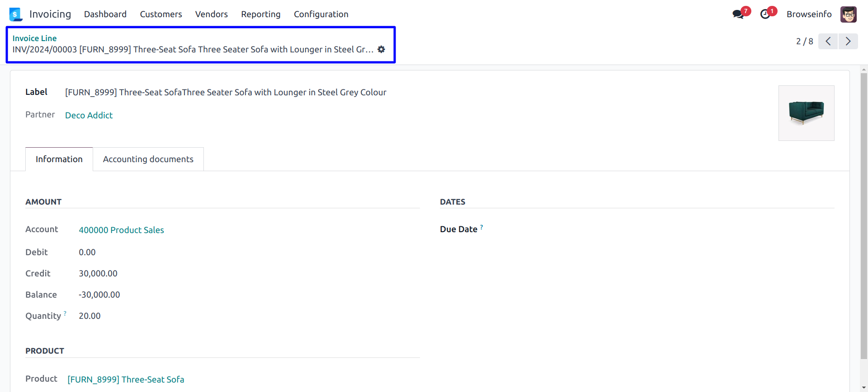Viewport: 868px width, 392px height.
Task: Open the Configuration menu
Action: (x=321, y=14)
